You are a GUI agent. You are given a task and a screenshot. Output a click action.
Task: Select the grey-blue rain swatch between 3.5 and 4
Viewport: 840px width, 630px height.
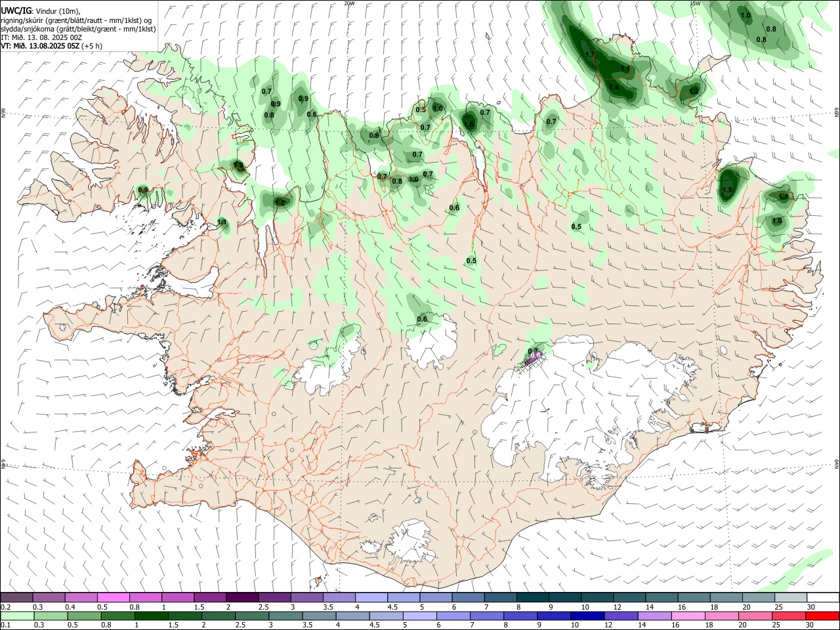click(x=319, y=616)
